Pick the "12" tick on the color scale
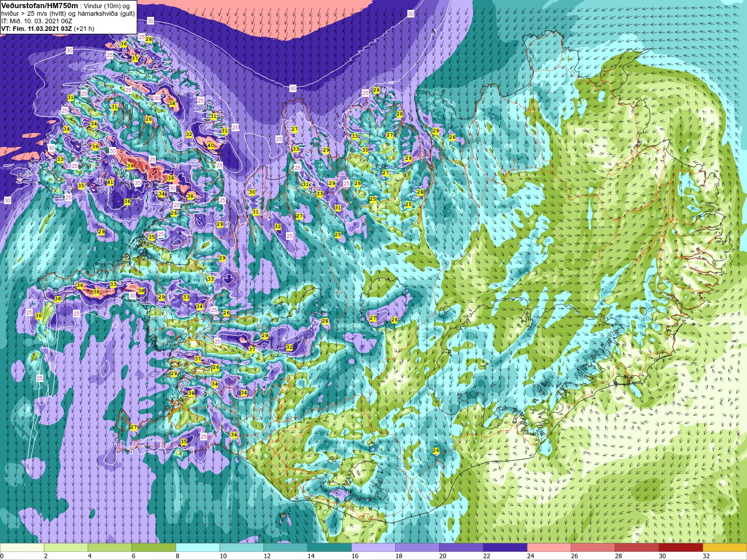This screenshot has width=747, height=560. pos(267,556)
